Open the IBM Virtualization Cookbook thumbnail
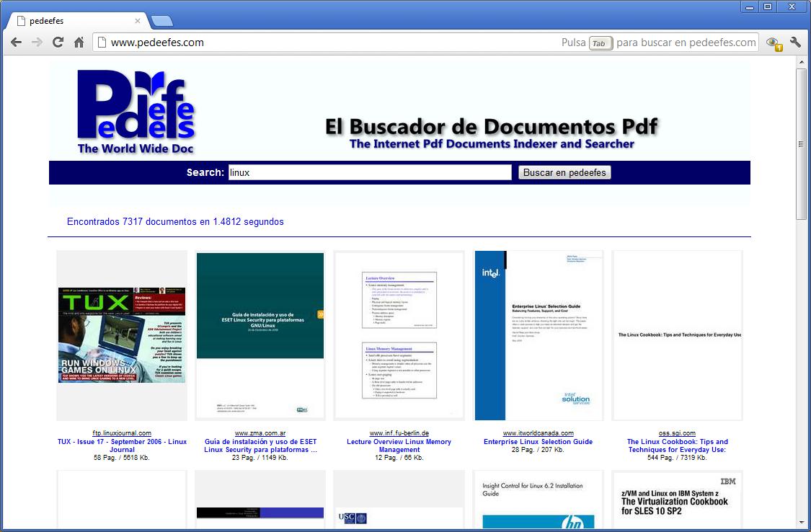The width and height of the screenshot is (811, 532). click(677, 500)
